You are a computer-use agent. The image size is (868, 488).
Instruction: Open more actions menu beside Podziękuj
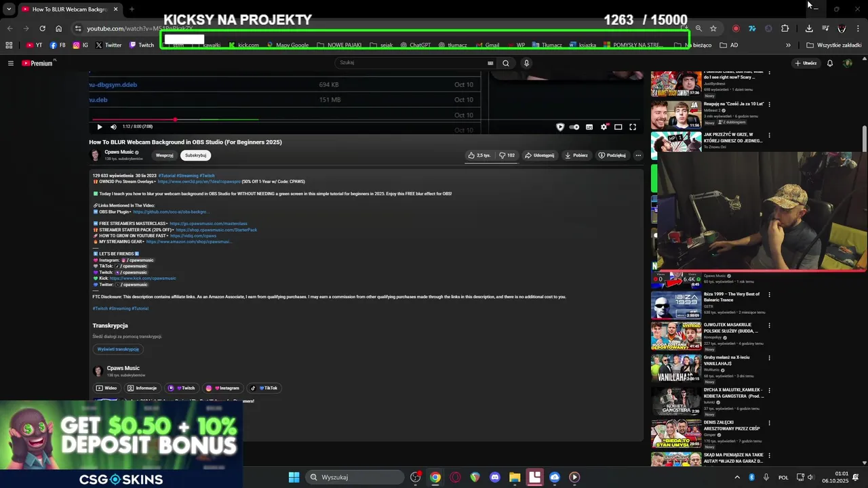638,155
